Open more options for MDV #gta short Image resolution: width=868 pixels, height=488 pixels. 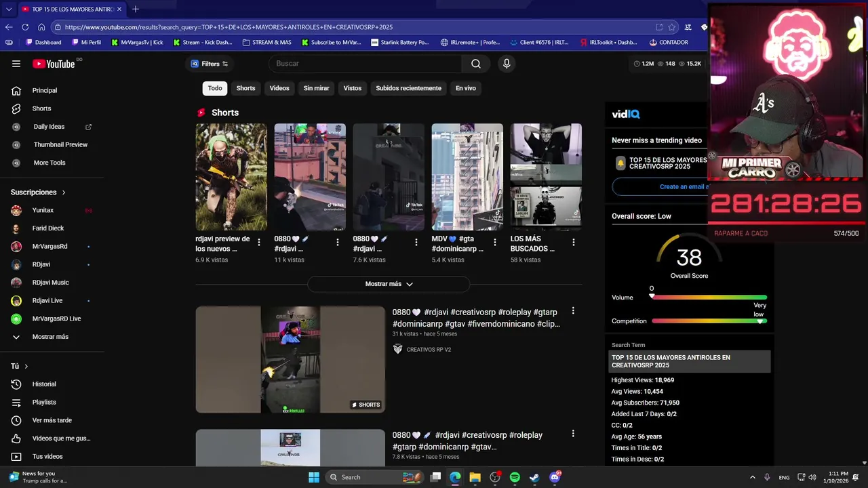(495, 242)
